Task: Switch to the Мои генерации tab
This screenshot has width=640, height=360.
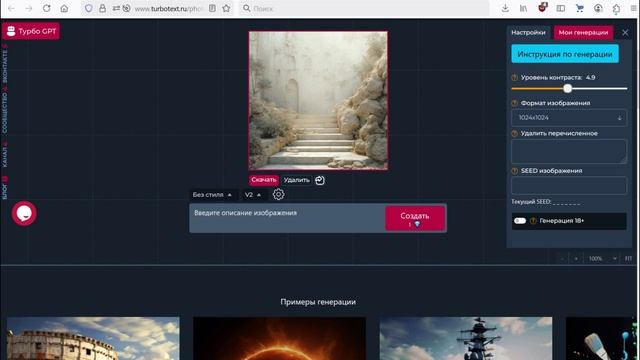Action: [x=583, y=33]
